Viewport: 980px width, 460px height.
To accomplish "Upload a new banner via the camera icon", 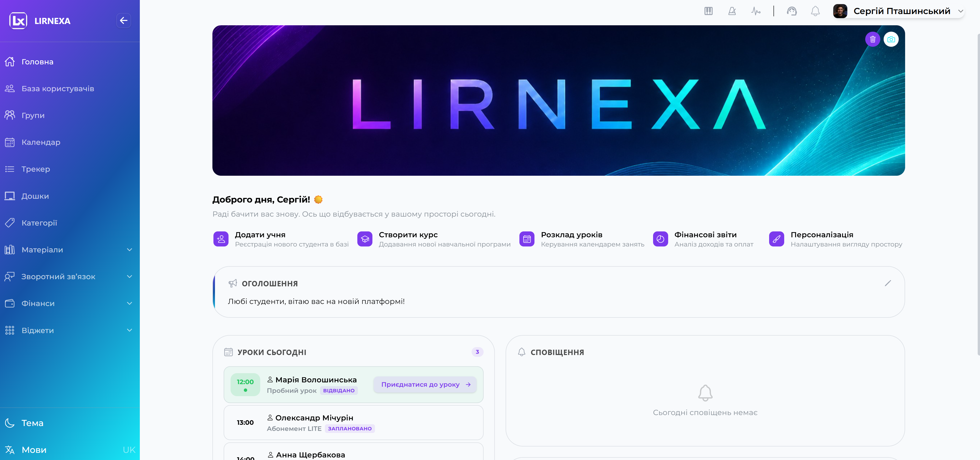I will [x=891, y=39].
